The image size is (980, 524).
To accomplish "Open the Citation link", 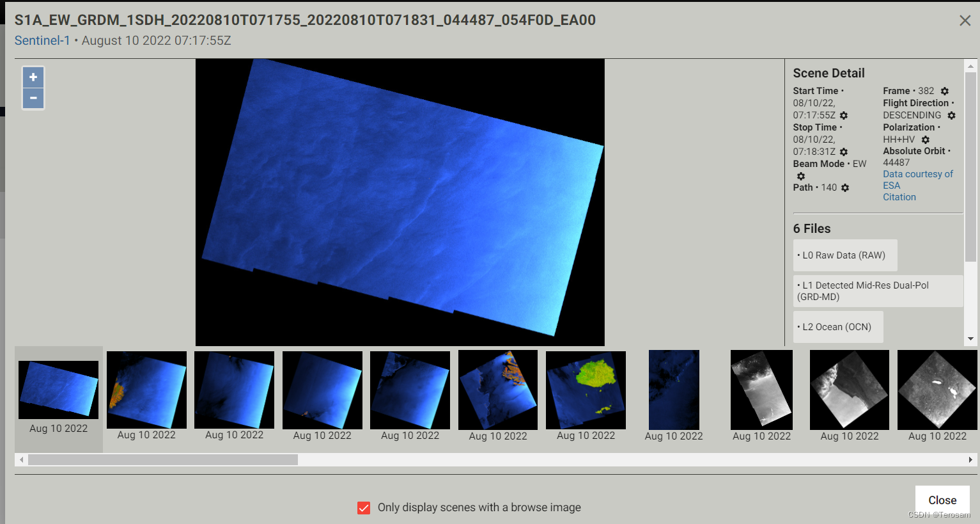I will coord(899,196).
